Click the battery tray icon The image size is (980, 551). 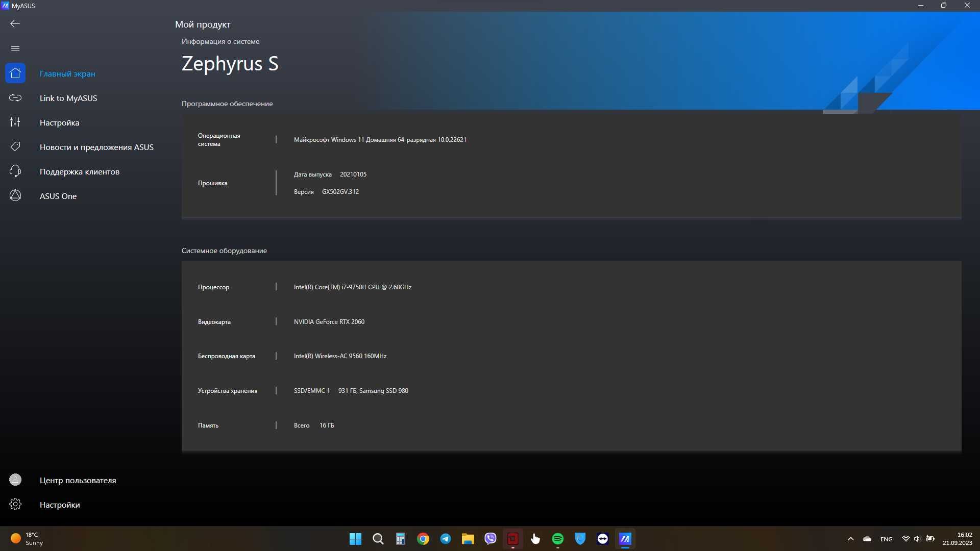tap(930, 539)
